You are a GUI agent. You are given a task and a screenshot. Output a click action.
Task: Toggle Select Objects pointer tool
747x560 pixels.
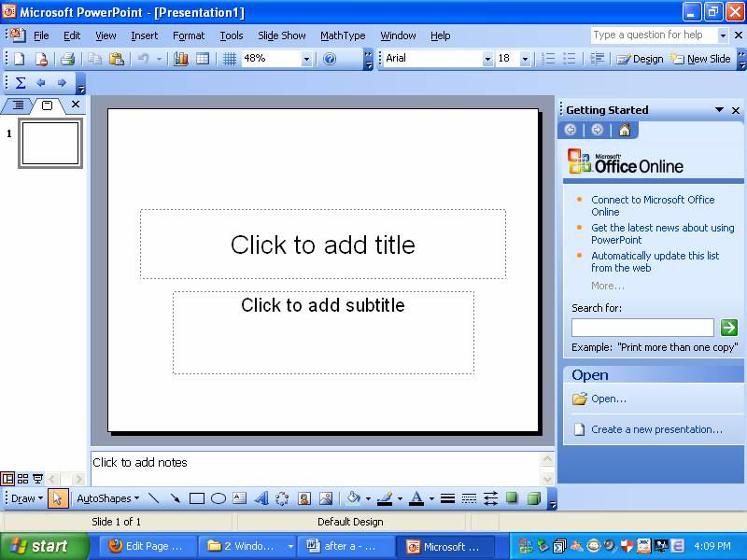[58, 498]
